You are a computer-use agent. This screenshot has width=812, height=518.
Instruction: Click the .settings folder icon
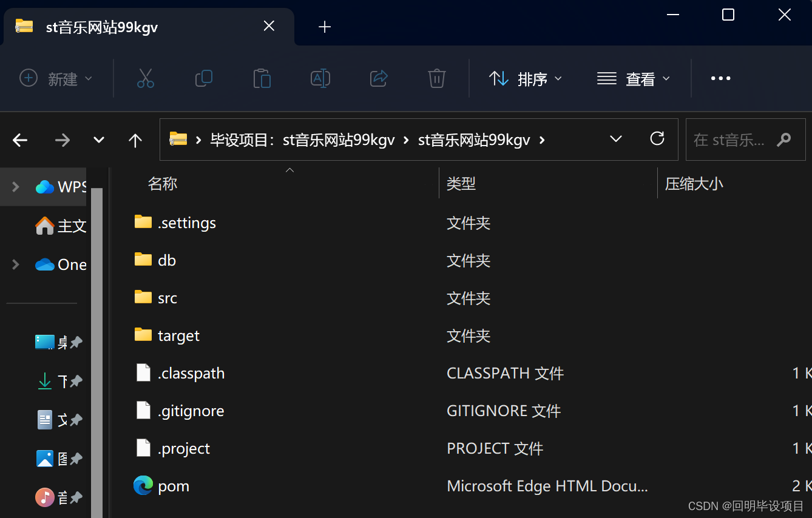143,222
